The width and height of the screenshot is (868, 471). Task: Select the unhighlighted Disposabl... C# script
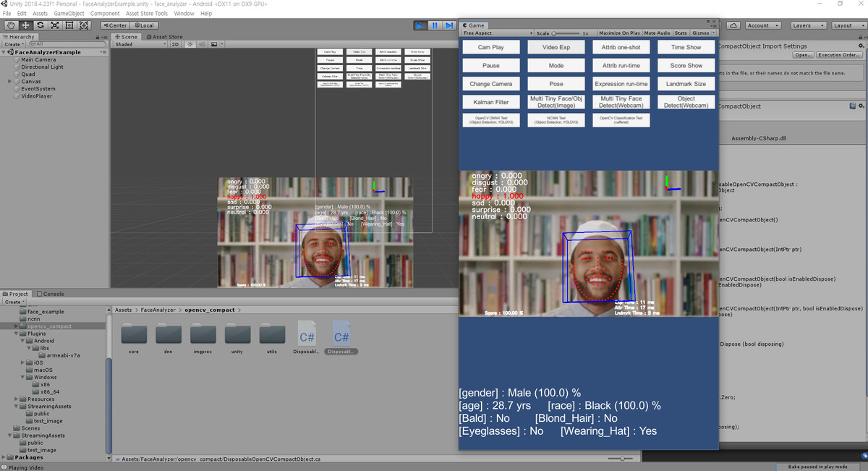tap(307, 338)
